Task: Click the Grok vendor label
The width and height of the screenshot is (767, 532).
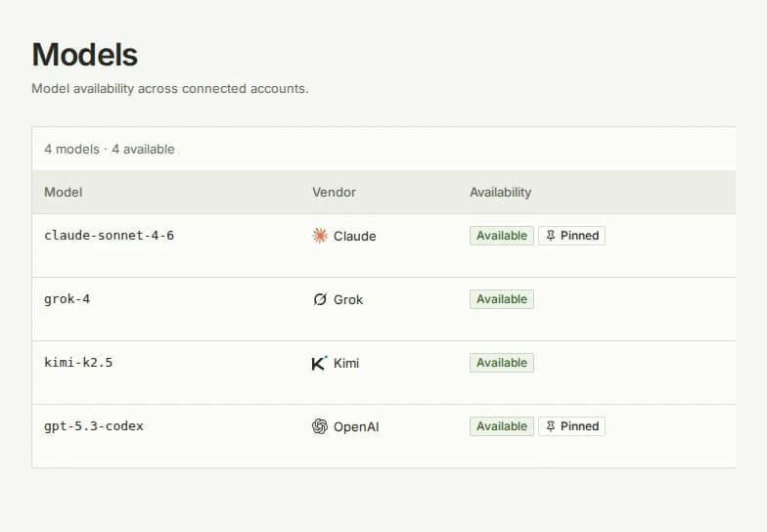Action: 348,299
